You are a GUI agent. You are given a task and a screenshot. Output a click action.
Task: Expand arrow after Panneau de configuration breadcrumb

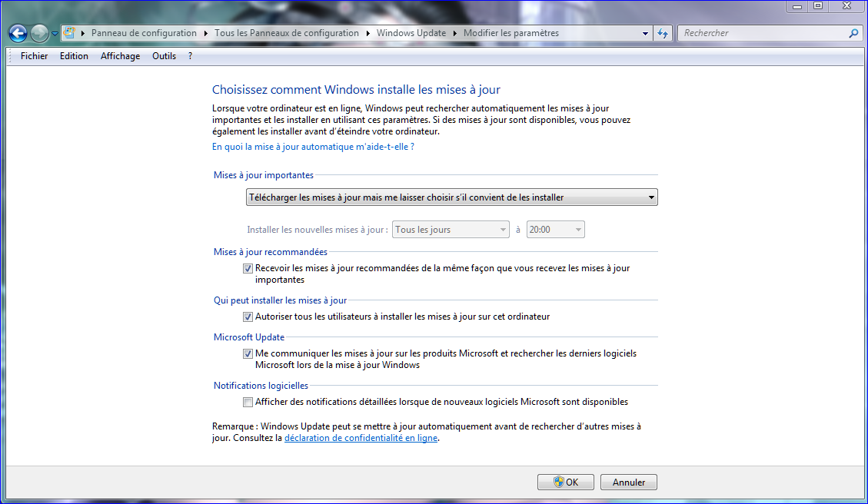coord(205,33)
